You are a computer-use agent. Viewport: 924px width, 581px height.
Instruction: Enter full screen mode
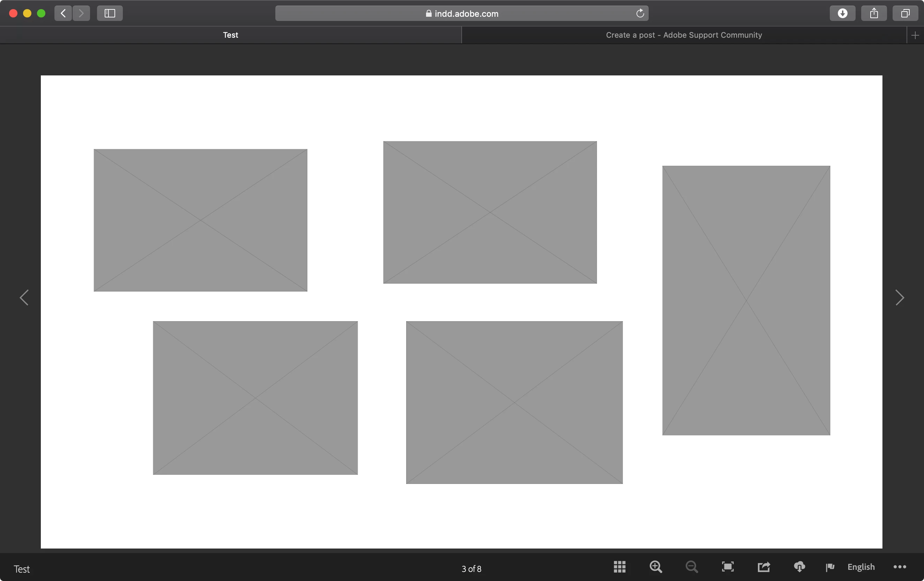coord(728,567)
